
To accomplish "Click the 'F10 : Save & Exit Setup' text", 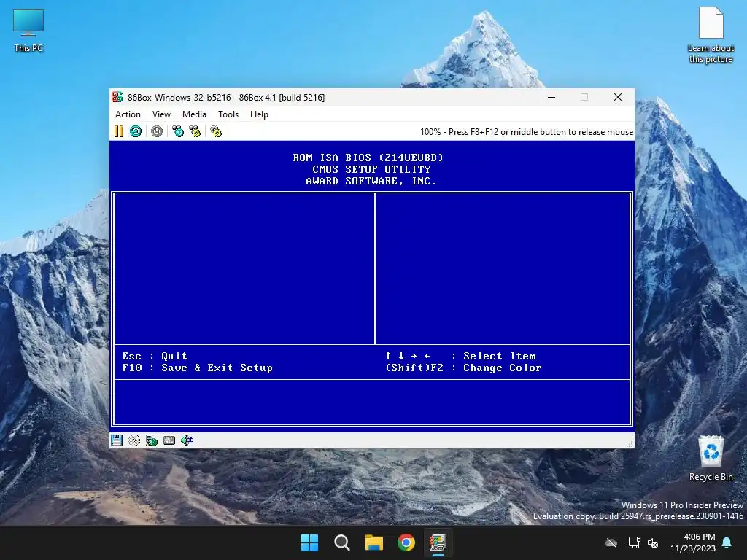I will tap(197, 367).
